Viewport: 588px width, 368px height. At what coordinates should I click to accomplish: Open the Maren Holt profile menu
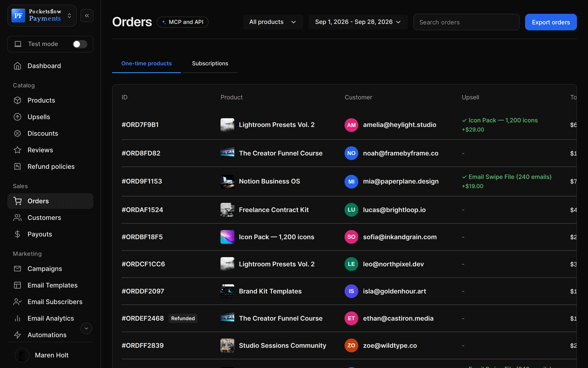click(x=50, y=355)
